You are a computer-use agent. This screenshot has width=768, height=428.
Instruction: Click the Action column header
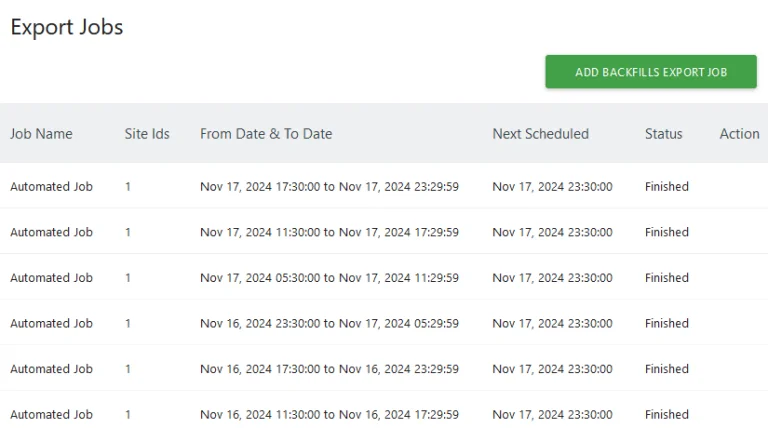click(739, 134)
